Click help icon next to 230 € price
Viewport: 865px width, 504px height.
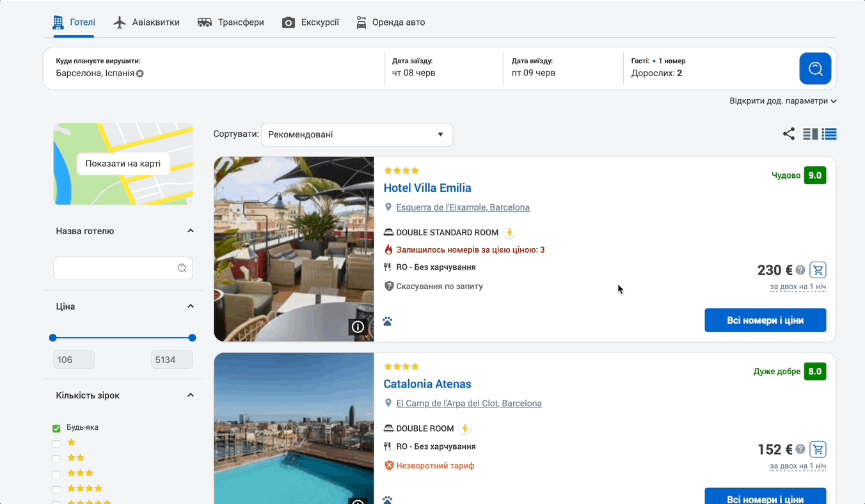pyautogui.click(x=800, y=271)
